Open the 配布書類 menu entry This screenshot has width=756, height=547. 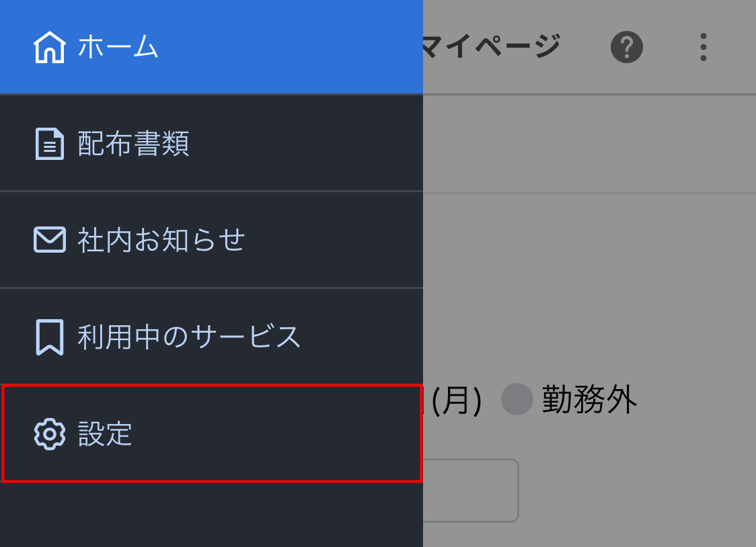tap(133, 144)
